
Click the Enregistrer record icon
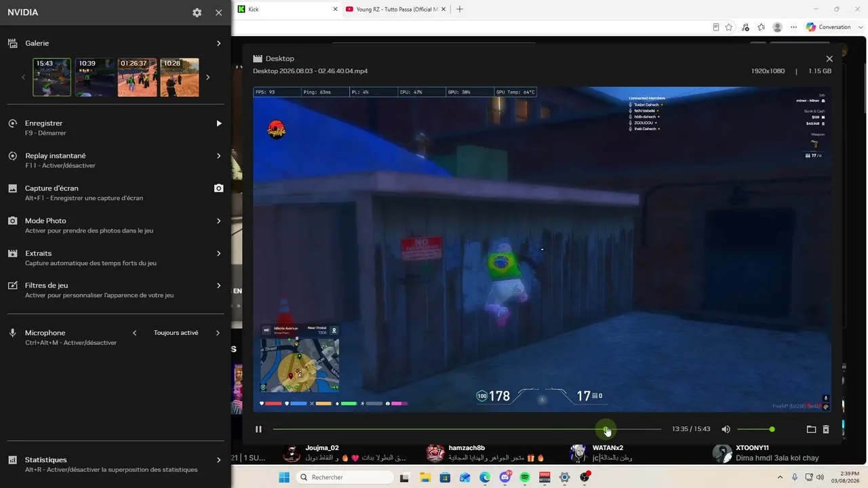12,123
